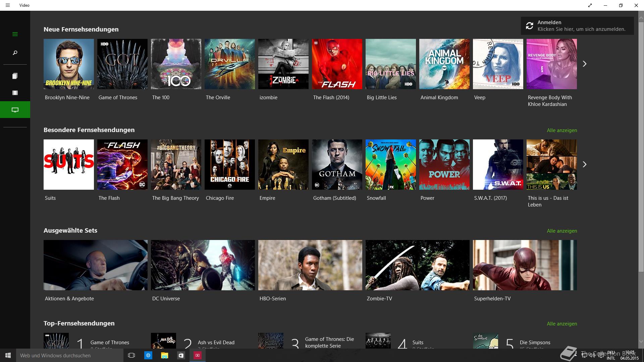Open the Veep poster
Image resolution: width=644 pixels, height=362 pixels.
(498, 64)
